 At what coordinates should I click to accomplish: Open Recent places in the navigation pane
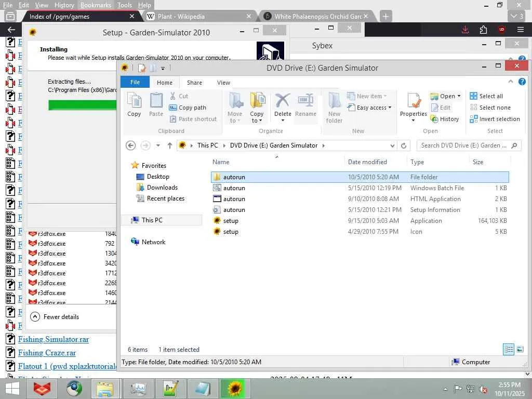161,198
